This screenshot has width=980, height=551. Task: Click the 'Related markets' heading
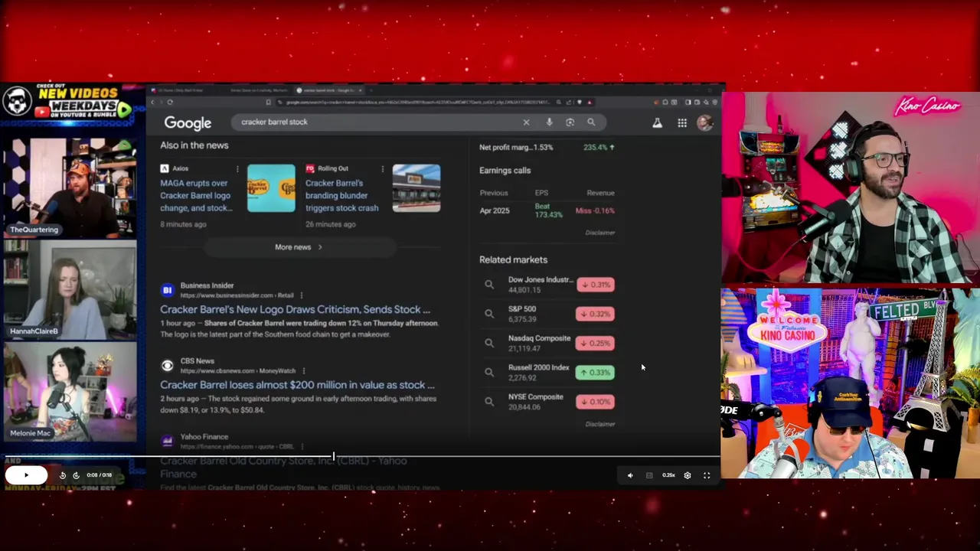click(x=513, y=259)
